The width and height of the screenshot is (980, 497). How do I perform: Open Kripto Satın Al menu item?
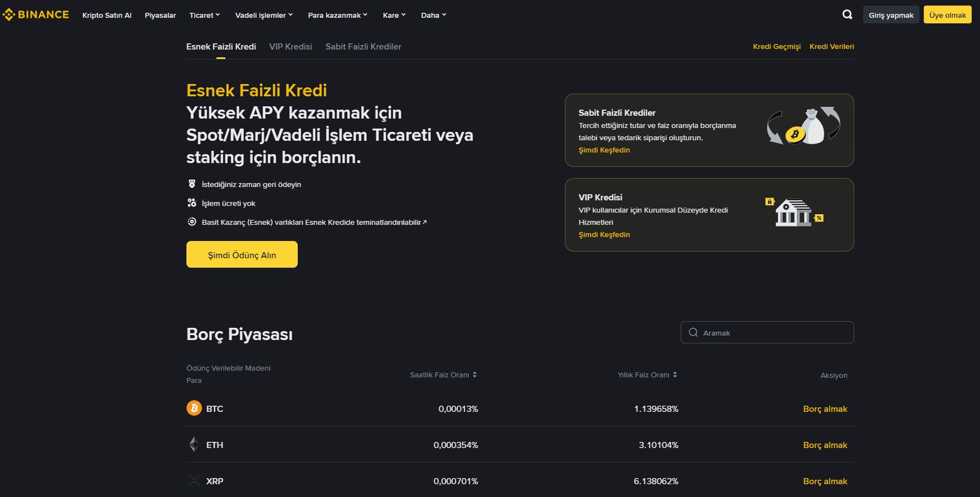tap(107, 15)
